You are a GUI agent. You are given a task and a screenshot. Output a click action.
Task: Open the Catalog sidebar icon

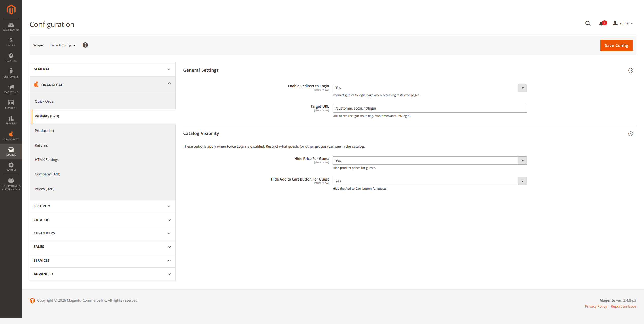click(x=11, y=57)
